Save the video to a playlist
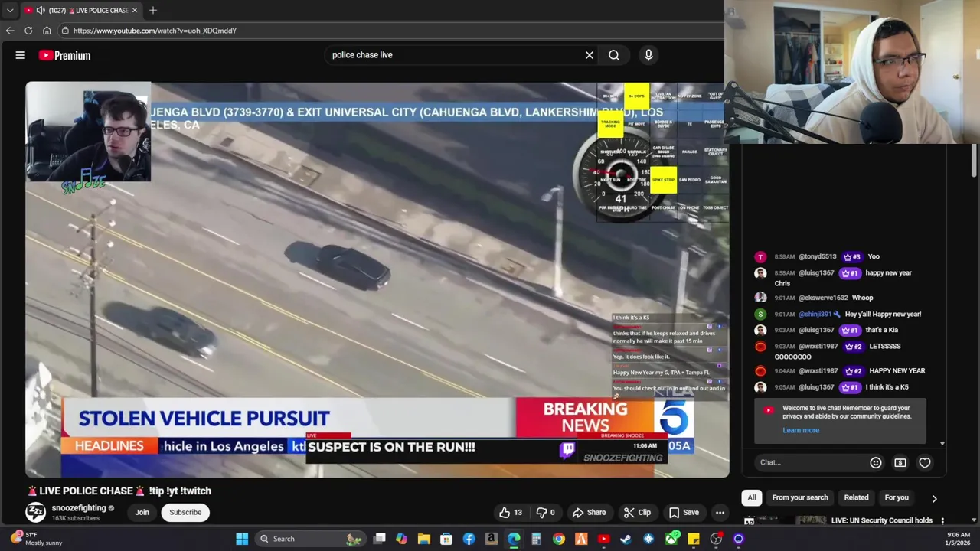The image size is (980, 551). pyautogui.click(x=683, y=513)
